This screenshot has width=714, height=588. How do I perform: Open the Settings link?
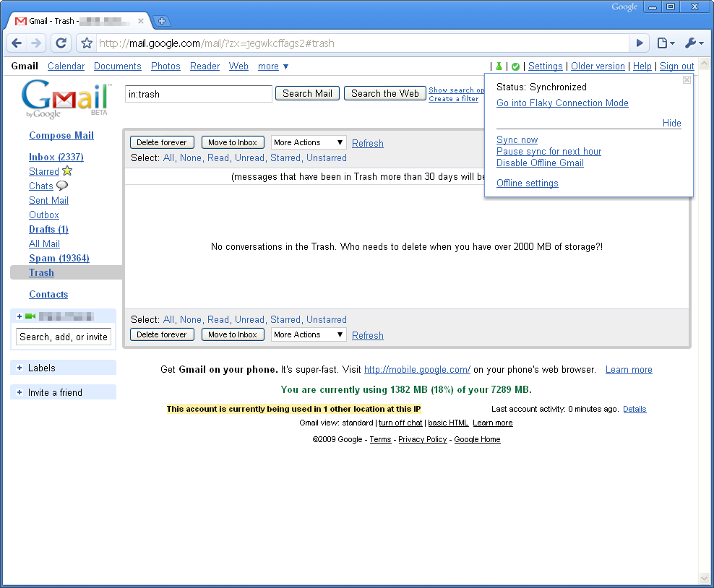point(545,66)
